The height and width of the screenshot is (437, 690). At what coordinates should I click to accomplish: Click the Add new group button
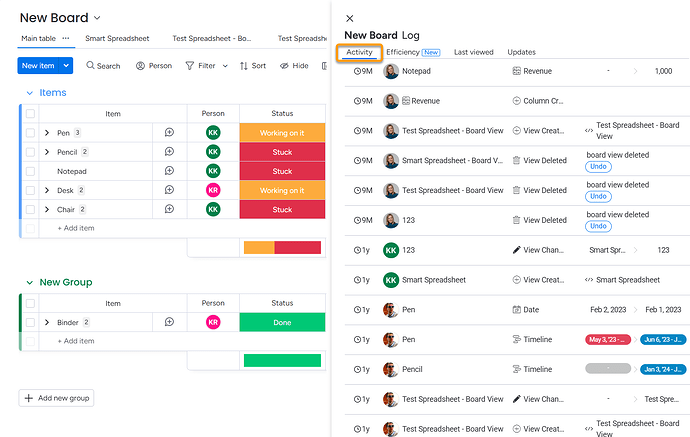tap(56, 398)
